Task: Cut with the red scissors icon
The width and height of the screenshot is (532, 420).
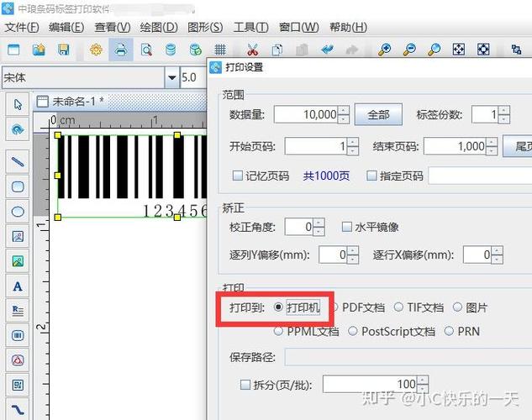Action: click(x=252, y=50)
